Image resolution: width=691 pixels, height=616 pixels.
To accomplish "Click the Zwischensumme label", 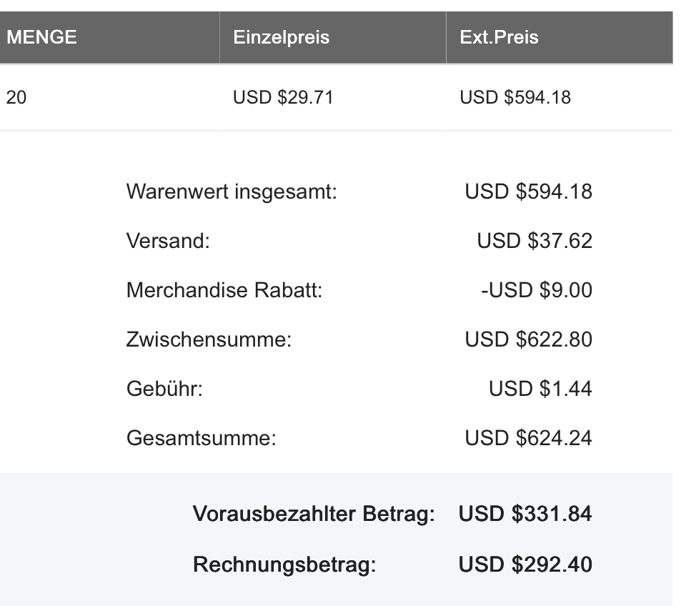I will [x=209, y=339].
